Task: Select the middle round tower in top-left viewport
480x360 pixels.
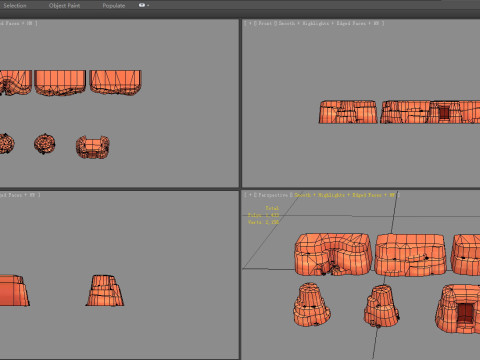Action: (x=45, y=144)
